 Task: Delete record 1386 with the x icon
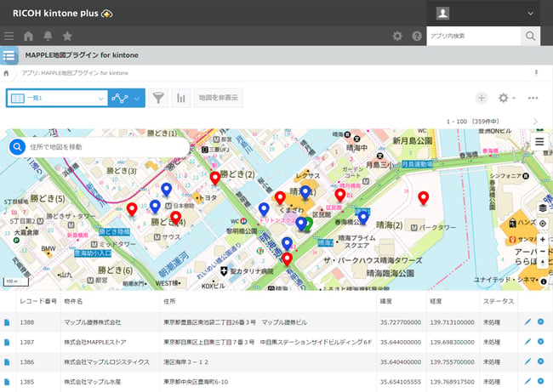click(x=540, y=361)
